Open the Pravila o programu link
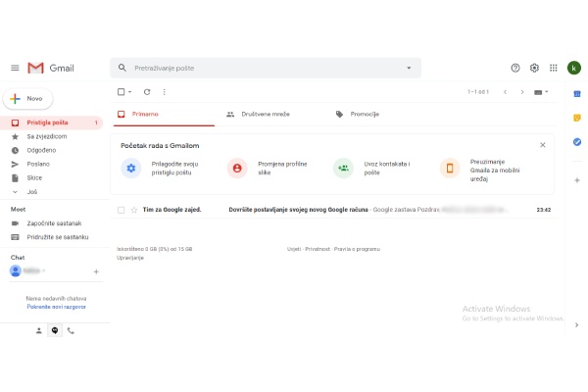 tap(357, 249)
